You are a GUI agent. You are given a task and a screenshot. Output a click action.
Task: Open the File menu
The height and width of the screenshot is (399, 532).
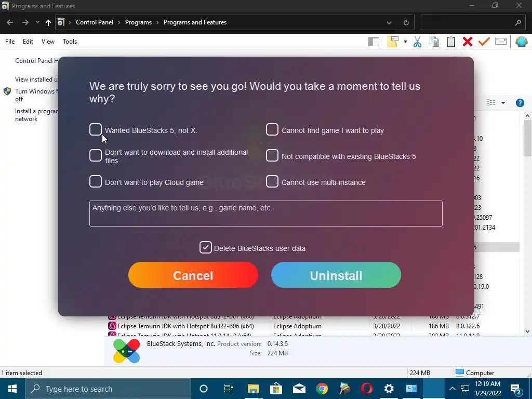10,42
